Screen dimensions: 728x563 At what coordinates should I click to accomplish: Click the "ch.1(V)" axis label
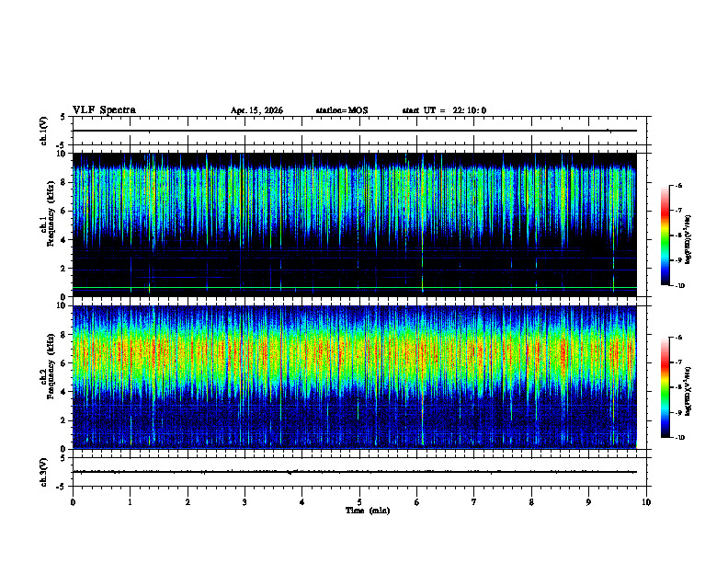pyautogui.click(x=44, y=131)
